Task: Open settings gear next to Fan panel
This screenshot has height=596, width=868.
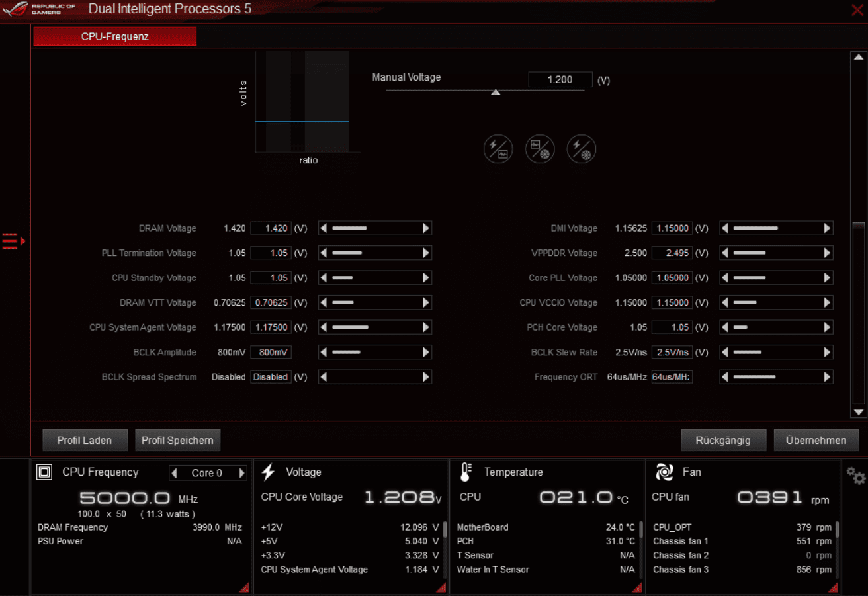Action: (856, 475)
